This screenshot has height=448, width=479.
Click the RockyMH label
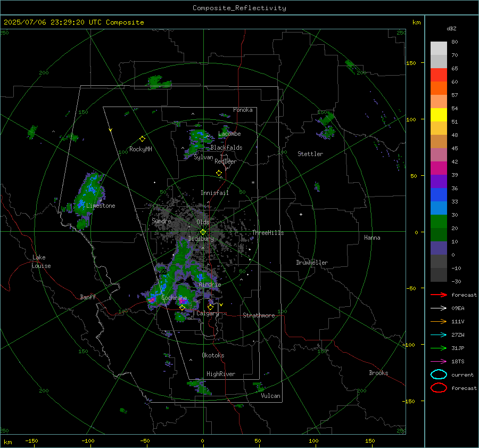pos(141,149)
